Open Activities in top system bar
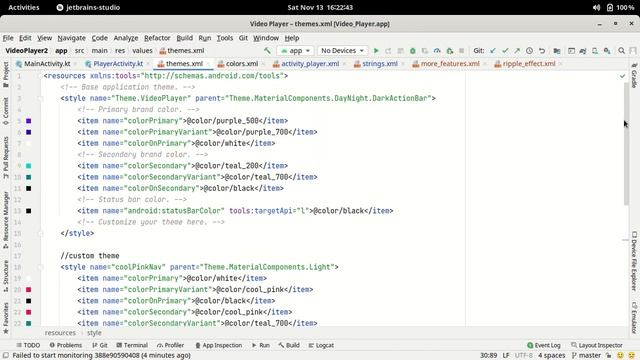640x360 pixels. 24,7
